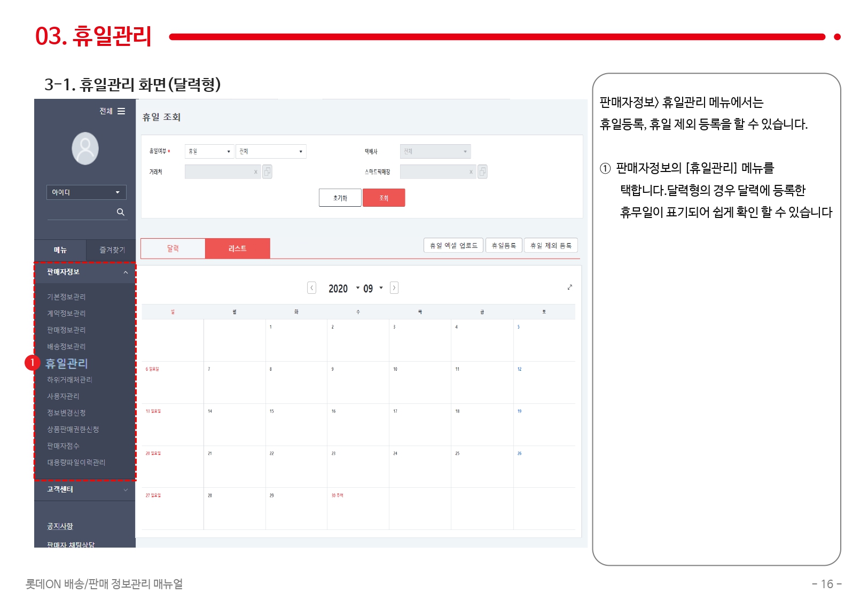Go to previous month with left arrow

coord(312,288)
